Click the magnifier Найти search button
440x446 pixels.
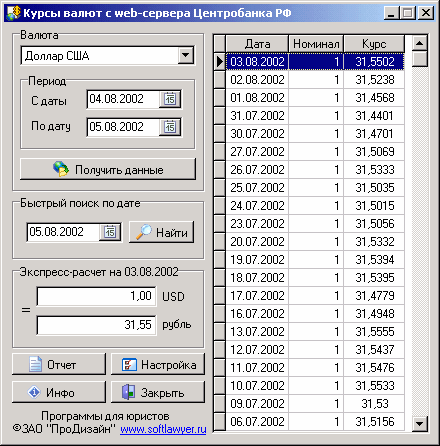[162, 232]
